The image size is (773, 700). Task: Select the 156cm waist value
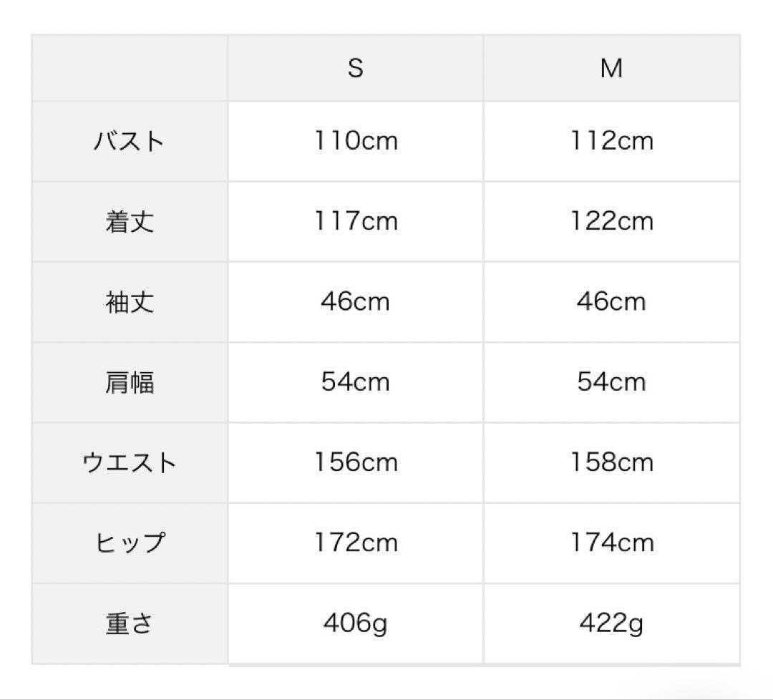[356, 462]
